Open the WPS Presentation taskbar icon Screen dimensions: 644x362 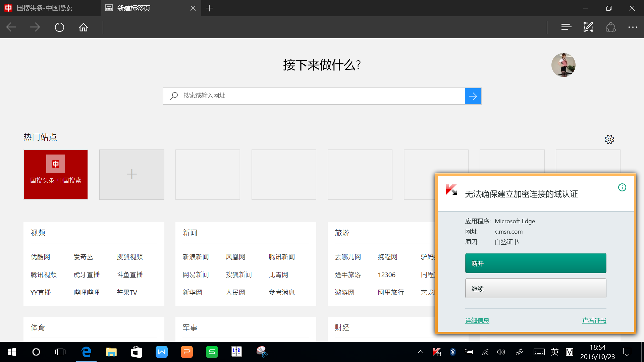[187, 352]
